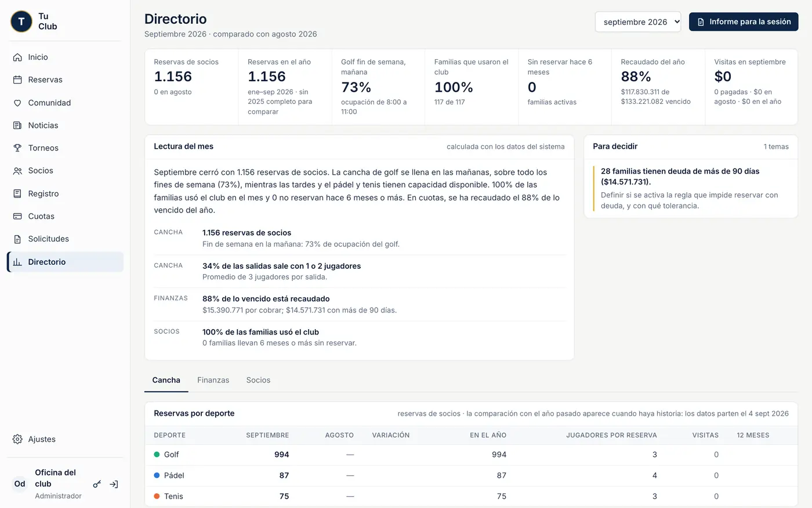
Task: Click the Reservas de socios 1.156 card
Action: click(191, 87)
